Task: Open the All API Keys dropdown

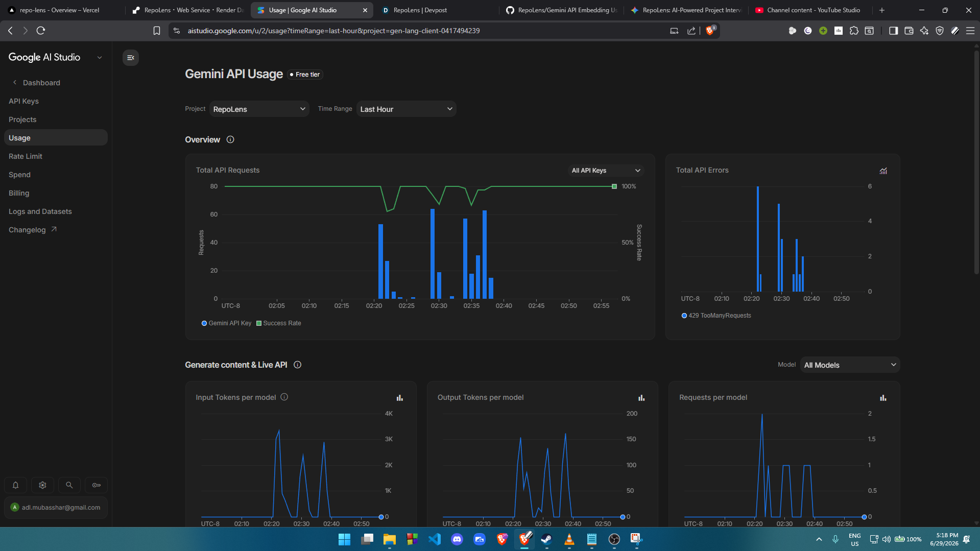Action: tap(606, 171)
